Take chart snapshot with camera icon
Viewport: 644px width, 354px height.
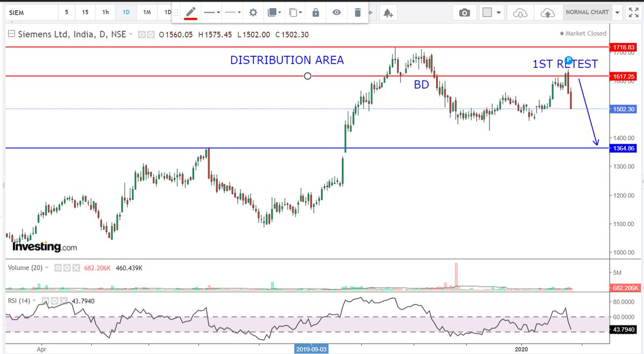point(465,12)
